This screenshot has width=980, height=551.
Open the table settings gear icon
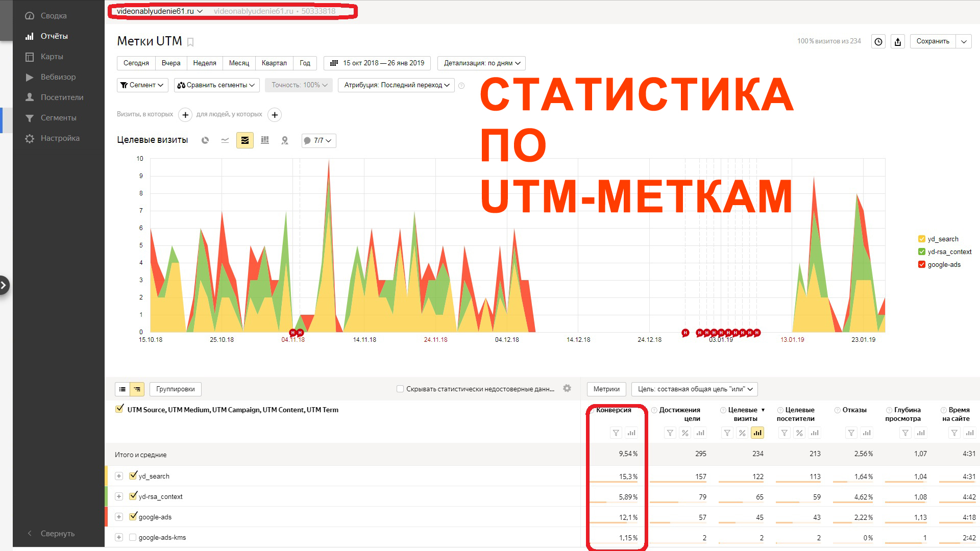(x=567, y=388)
